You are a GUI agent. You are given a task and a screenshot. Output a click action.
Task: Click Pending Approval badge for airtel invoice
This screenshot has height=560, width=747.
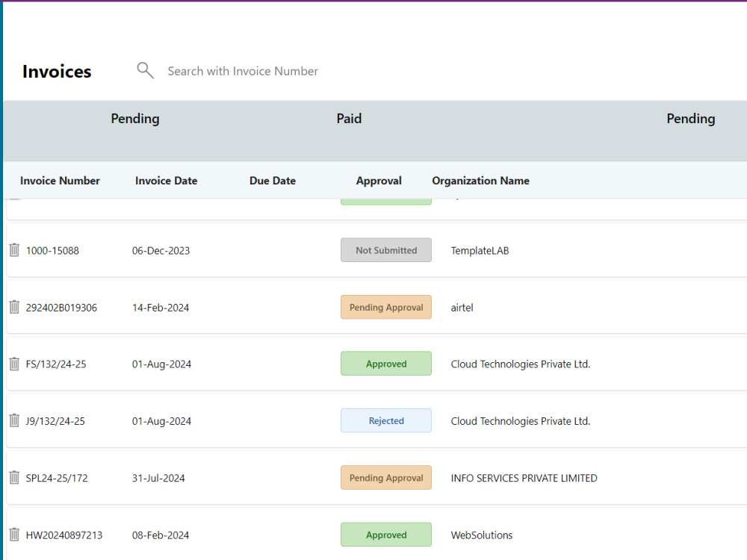(x=385, y=307)
